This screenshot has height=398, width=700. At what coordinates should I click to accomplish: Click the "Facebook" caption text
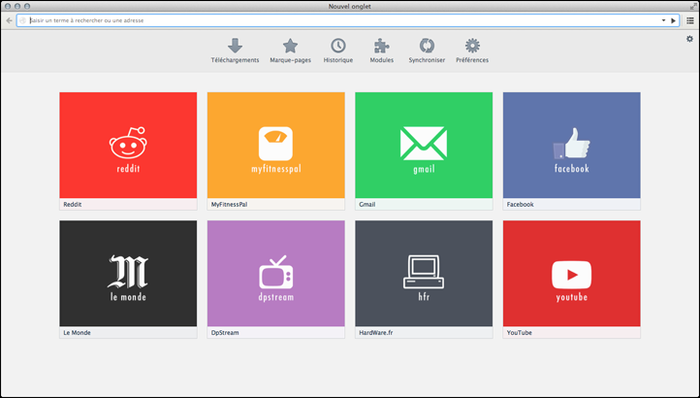(520, 204)
